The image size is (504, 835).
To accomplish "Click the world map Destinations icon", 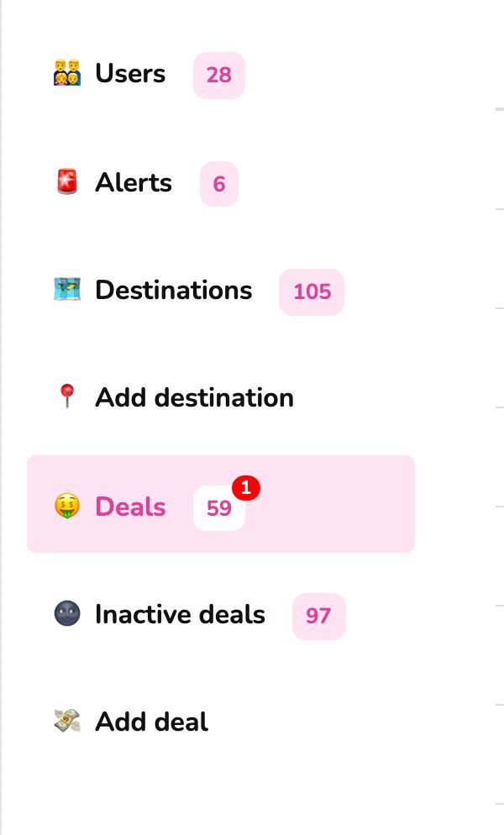I will coord(67,290).
